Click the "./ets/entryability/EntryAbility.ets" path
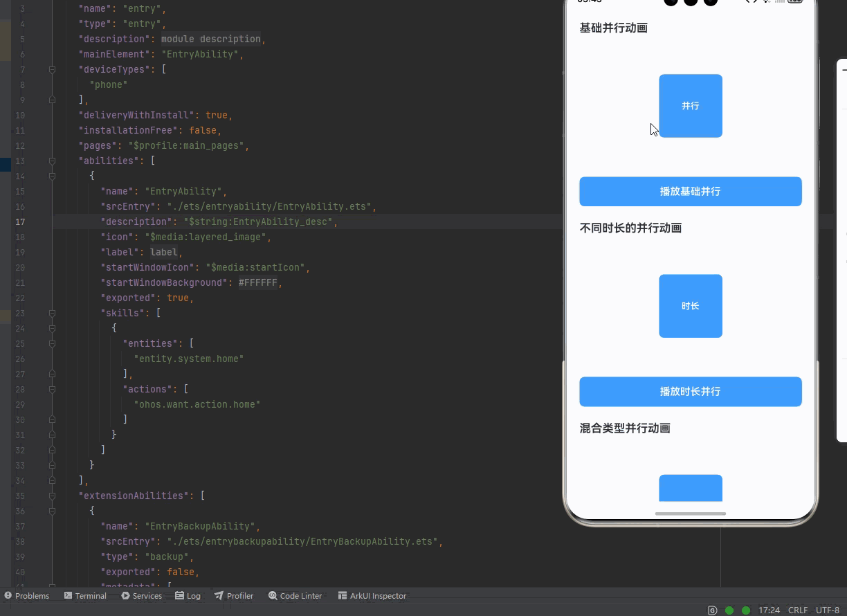The height and width of the screenshot is (616, 847). tap(269, 206)
